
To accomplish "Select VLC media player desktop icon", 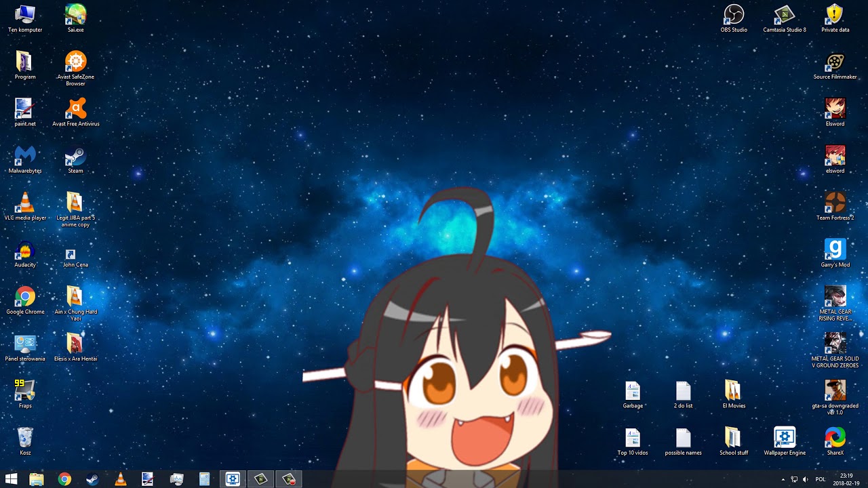I will pyautogui.click(x=25, y=207).
